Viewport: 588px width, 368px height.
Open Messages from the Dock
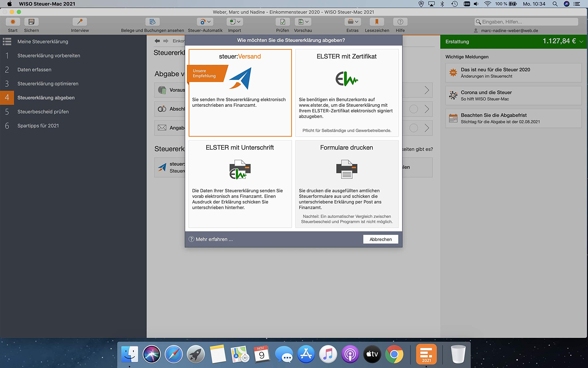pos(284,354)
